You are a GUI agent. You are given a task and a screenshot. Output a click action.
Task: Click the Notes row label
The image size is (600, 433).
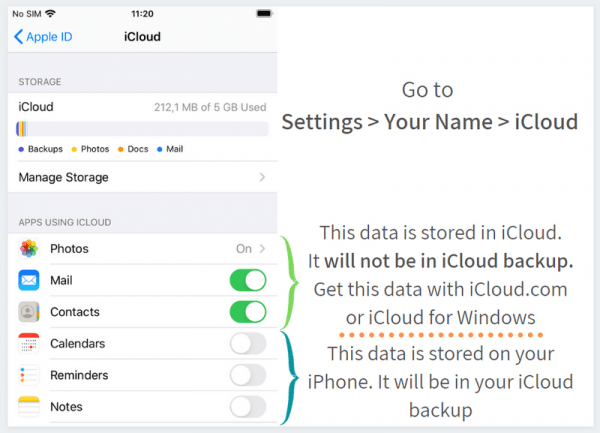[x=66, y=407]
